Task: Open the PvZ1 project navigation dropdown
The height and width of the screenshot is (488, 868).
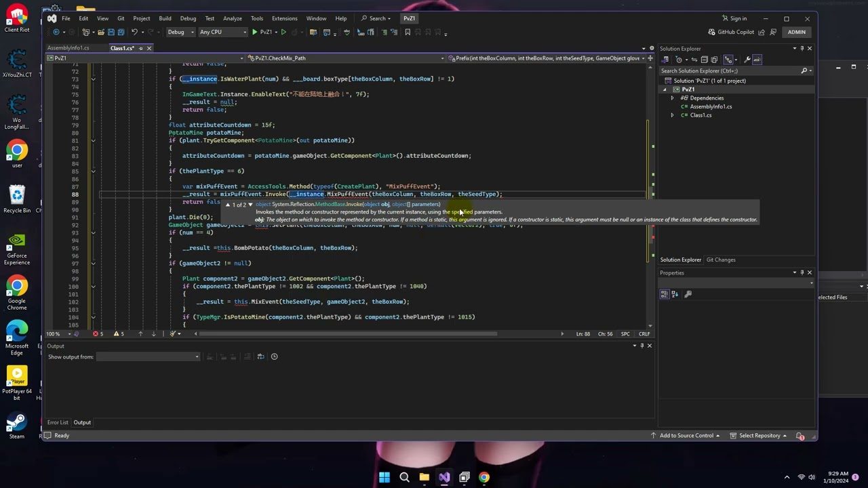Action: coord(145,58)
